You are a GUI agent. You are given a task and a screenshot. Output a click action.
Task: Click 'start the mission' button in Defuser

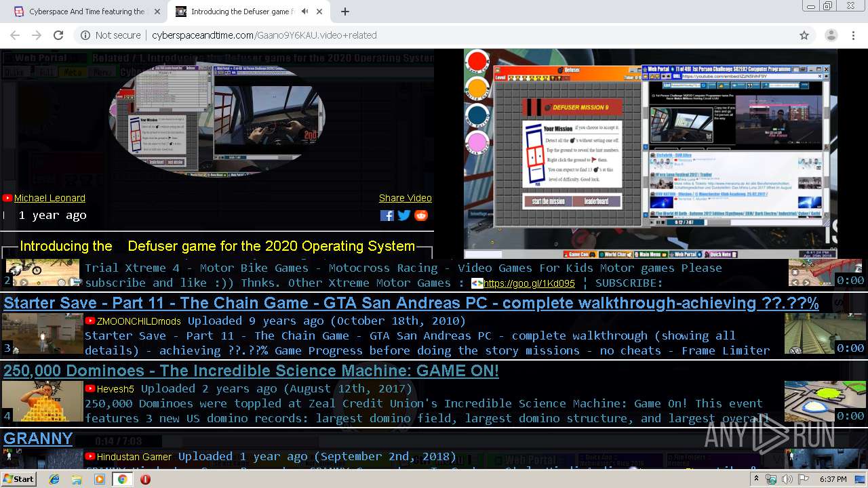click(x=547, y=201)
